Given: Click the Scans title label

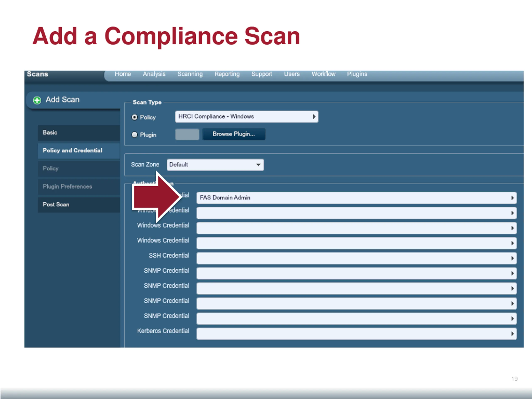Looking at the screenshot, I should [38, 74].
